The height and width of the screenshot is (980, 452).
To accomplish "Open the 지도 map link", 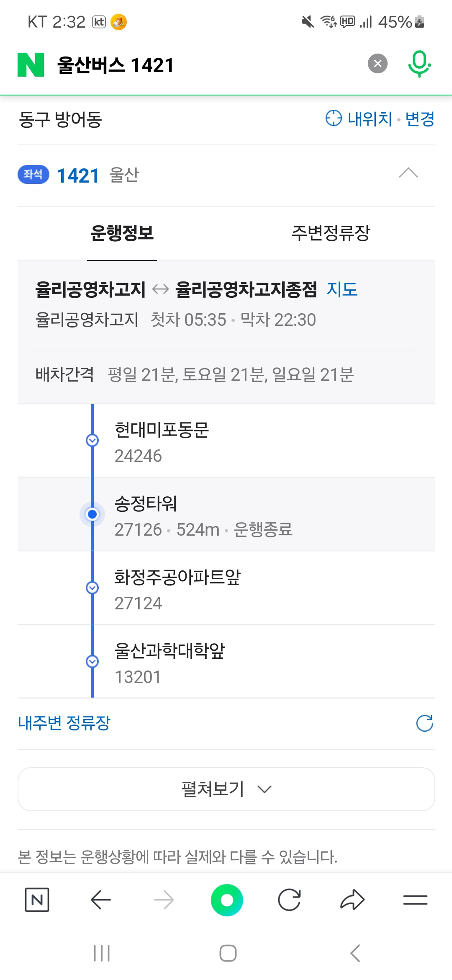I will coord(342,289).
